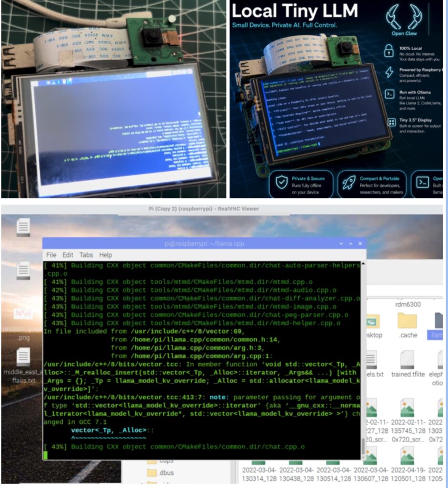
Task: Click the Private & Secure heading
Action: coord(308,179)
